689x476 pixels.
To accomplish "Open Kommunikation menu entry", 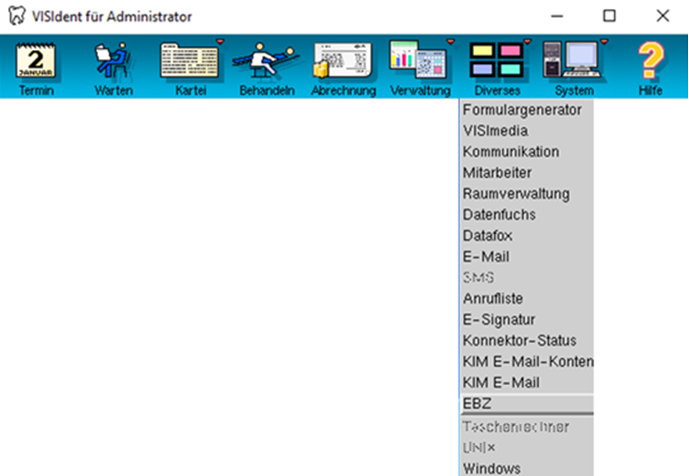I will coord(526,152).
